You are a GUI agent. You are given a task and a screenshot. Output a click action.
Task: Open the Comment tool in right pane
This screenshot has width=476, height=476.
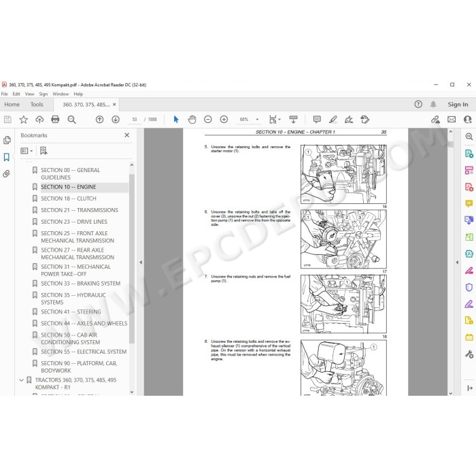coord(469,203)
